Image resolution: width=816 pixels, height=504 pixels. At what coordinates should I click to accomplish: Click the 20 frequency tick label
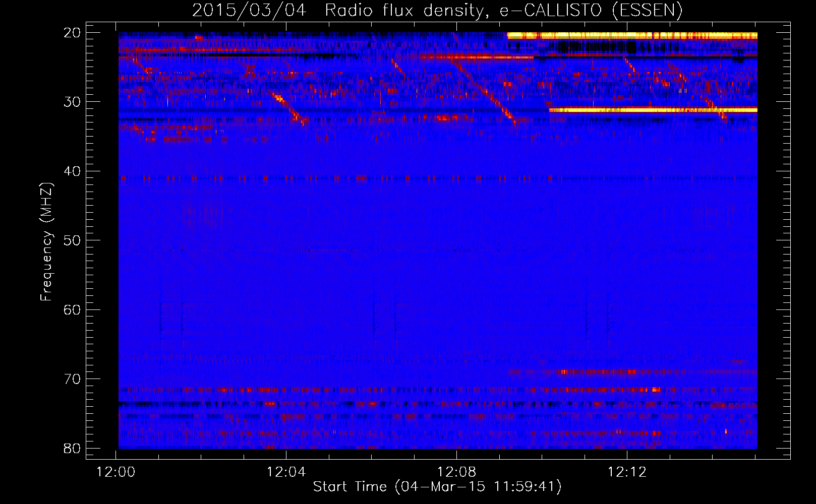click(73, 33)
